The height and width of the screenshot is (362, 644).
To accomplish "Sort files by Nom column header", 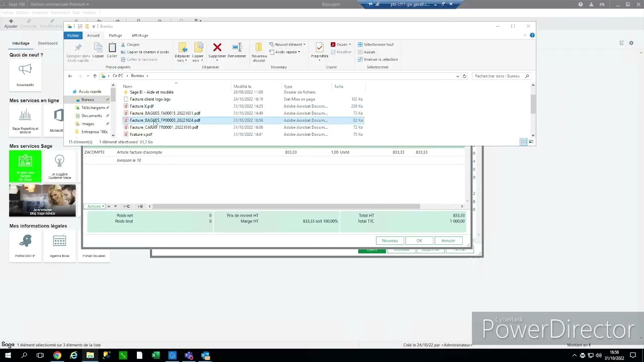I will point(176,86).
